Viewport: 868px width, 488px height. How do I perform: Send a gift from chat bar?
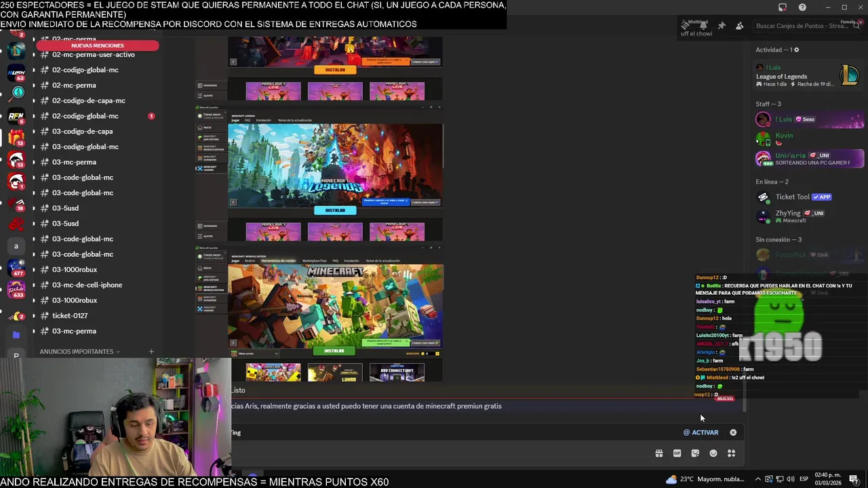point(658,453)
